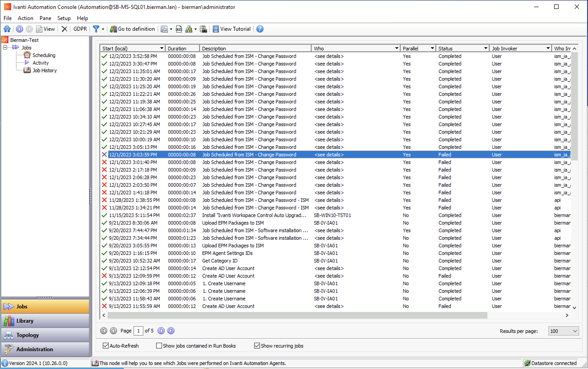Toggle the Auto-Refresh checkbox

[x=105, y=346]
